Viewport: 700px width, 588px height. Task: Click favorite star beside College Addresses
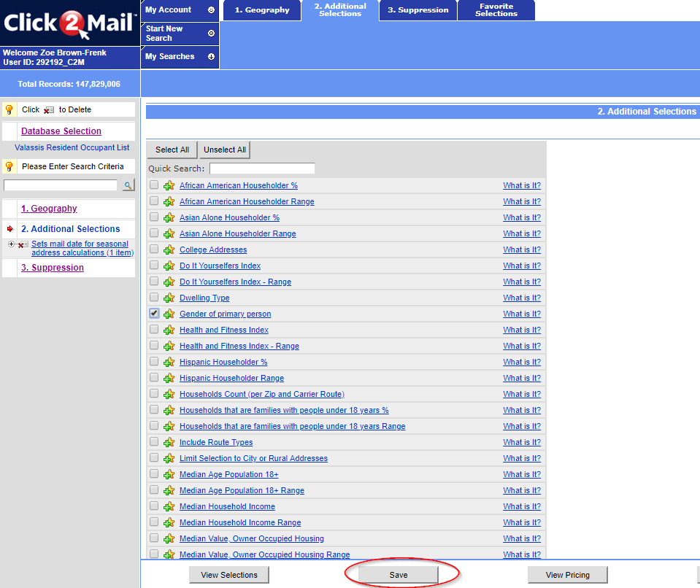coord(169,249)
